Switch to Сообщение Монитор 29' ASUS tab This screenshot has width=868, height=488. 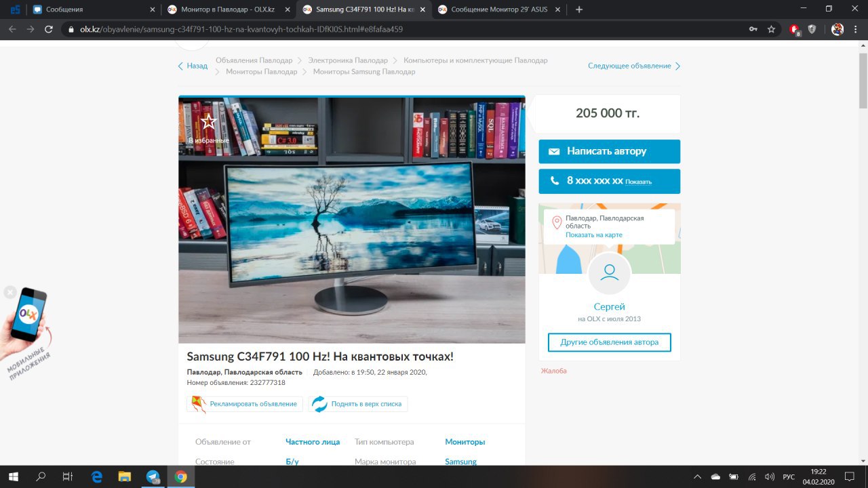(498, 9)
